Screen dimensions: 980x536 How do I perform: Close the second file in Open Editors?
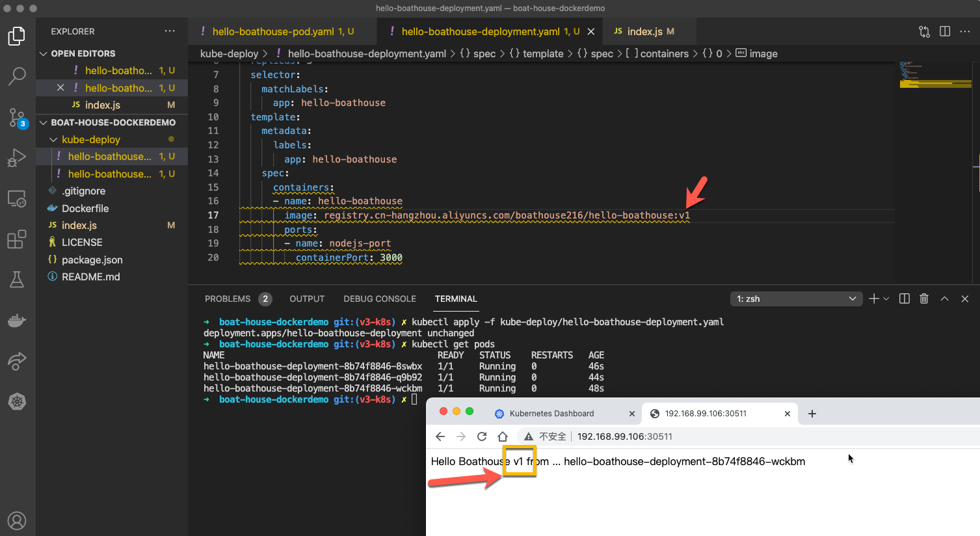pos(60,88)
